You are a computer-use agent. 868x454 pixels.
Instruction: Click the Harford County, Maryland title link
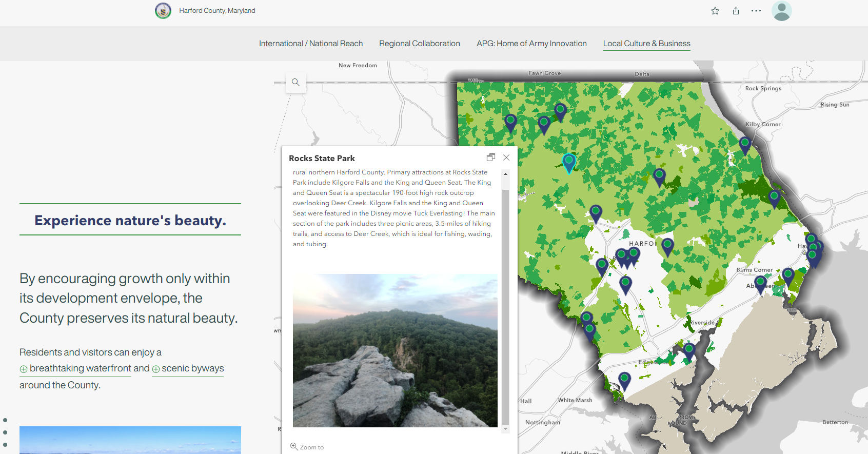pos(217,11)
